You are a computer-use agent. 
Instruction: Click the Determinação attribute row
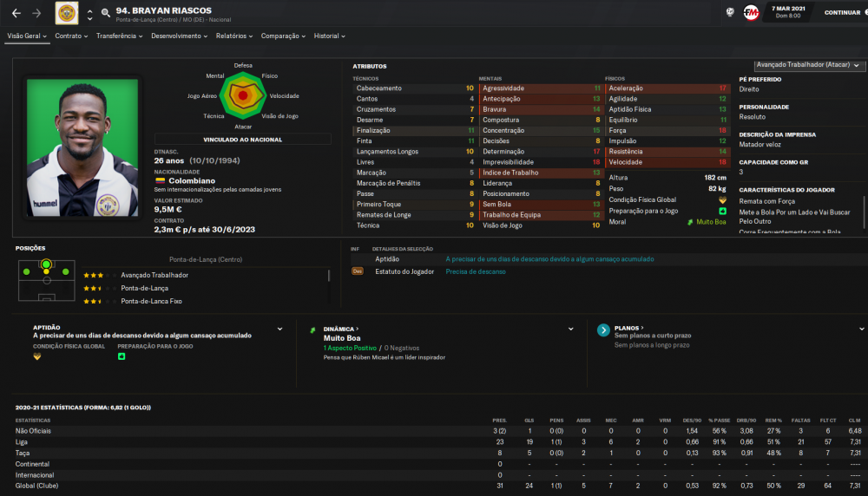[541, 152]
